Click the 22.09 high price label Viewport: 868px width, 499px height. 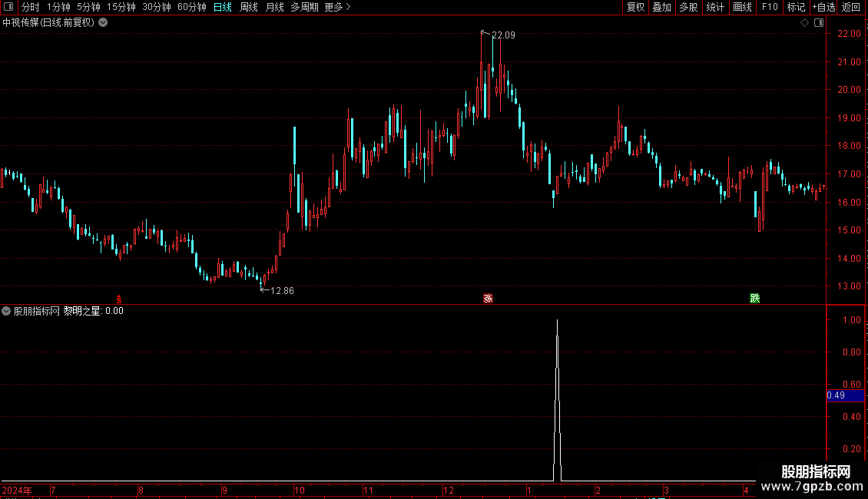point(503,35)
